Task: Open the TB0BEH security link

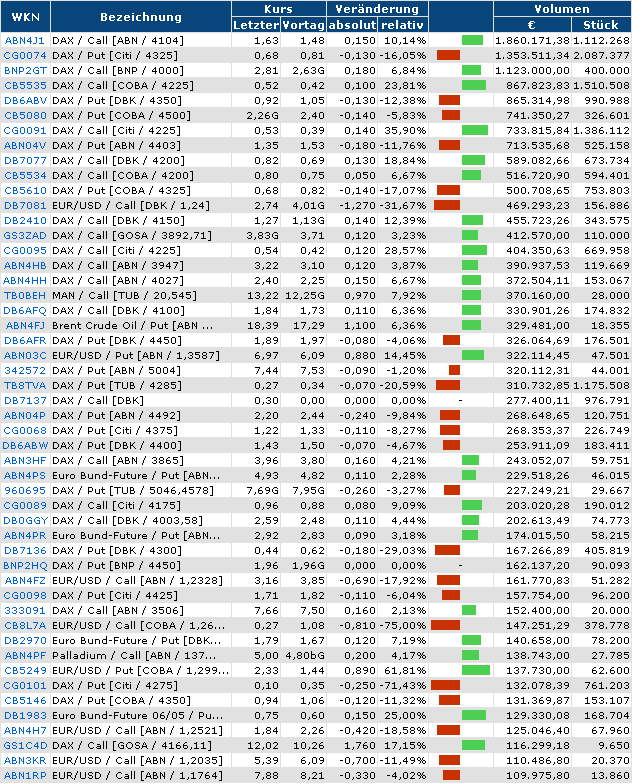Action: click(x=24, y=296)
